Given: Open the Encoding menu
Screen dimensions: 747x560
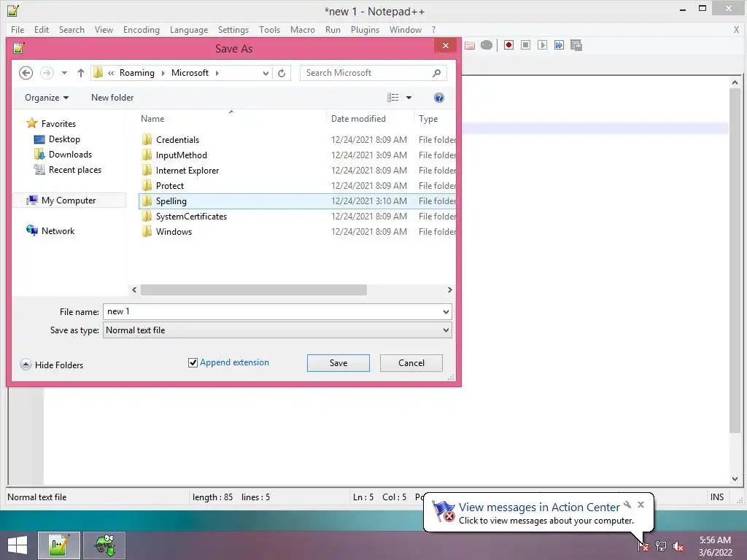Looking at the screenshot, I should point(142,29).
